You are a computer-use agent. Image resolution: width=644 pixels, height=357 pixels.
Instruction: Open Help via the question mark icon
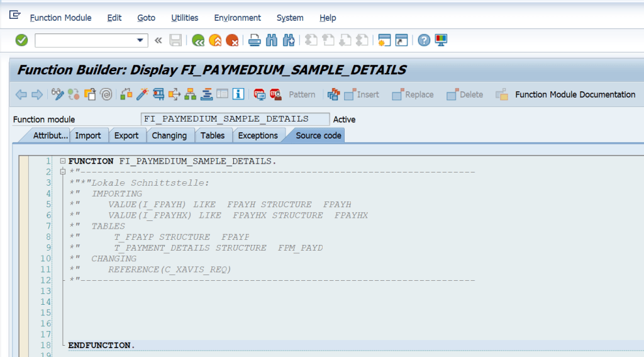point(424,40)
